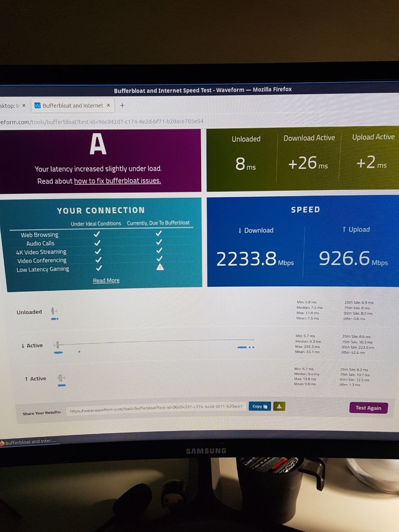Viewport: 399px width, 532px height.
Task: Click the Test Again button
Action: [x=368, y=408]
